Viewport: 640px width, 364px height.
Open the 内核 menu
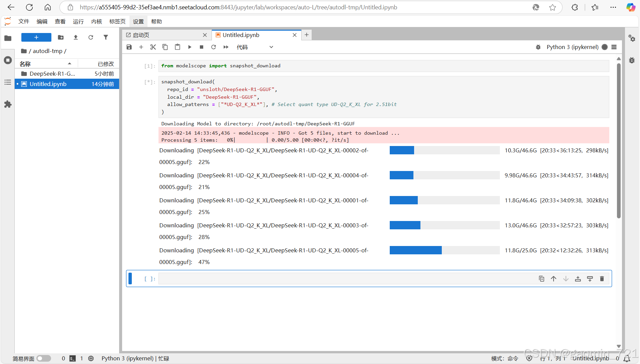click(x=97, y=21)
